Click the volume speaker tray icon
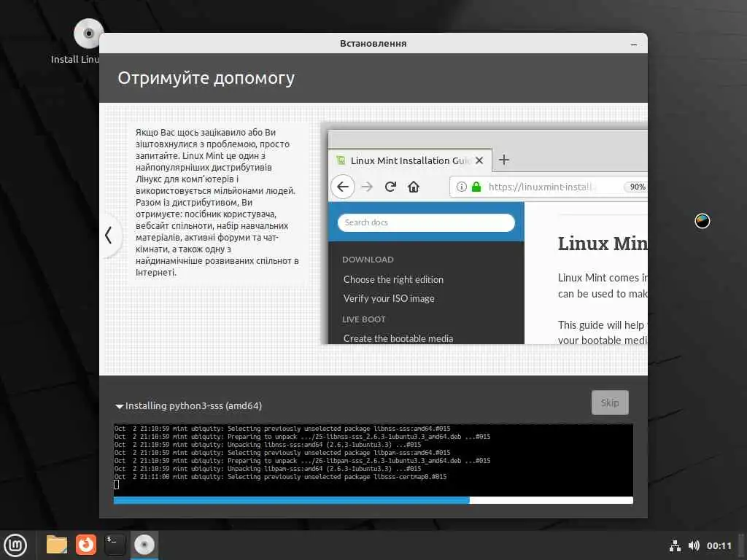This screenshot has width=747, height=560. click(694, 545)
